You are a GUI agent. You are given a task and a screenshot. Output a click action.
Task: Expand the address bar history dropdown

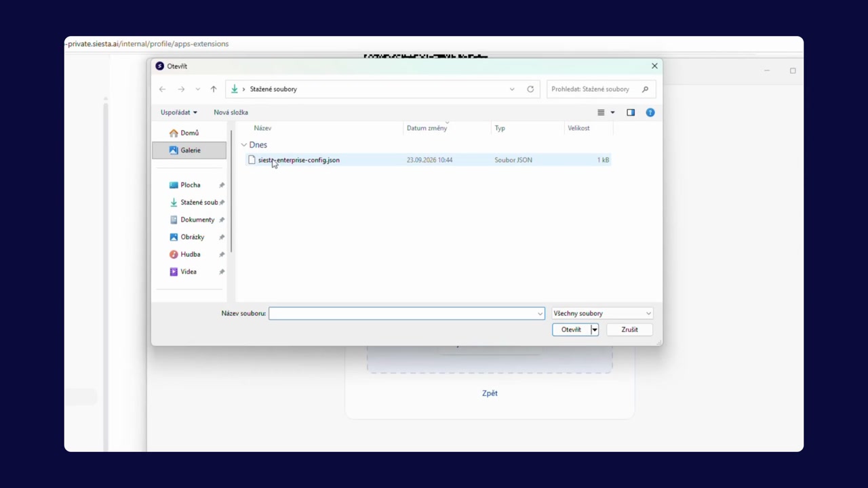[x=512, y=89]
